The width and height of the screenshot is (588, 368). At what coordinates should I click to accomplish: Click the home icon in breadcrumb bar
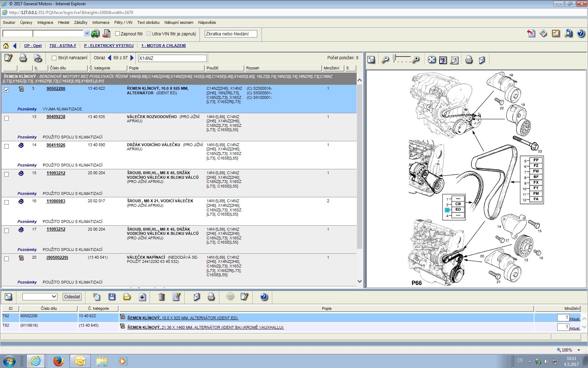[6, 46]
